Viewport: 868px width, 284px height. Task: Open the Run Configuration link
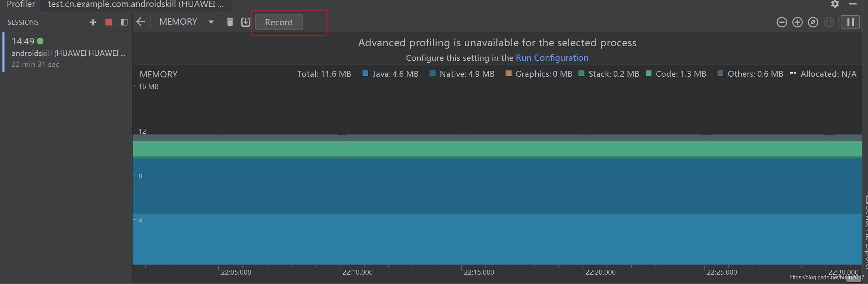click(552, 58)
